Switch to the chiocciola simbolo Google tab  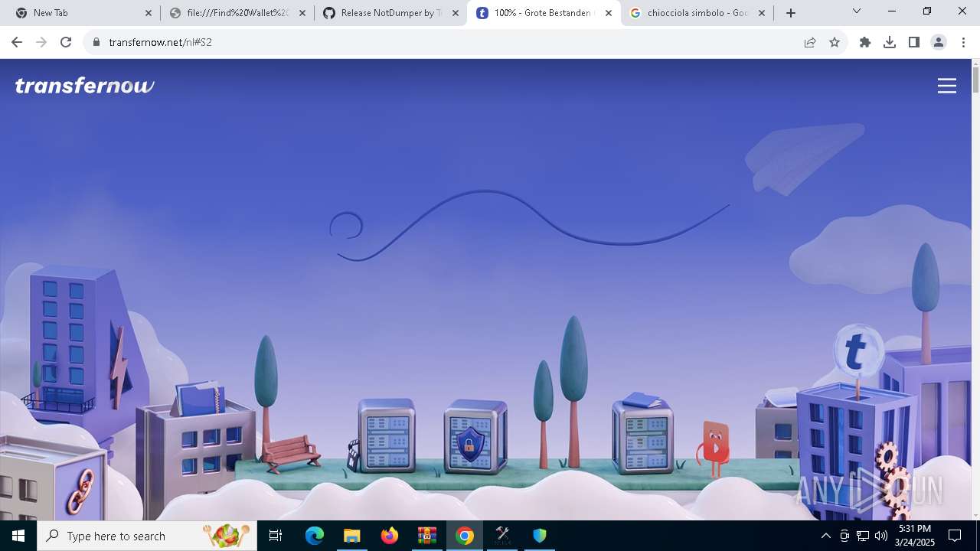(x=697, y=13)
